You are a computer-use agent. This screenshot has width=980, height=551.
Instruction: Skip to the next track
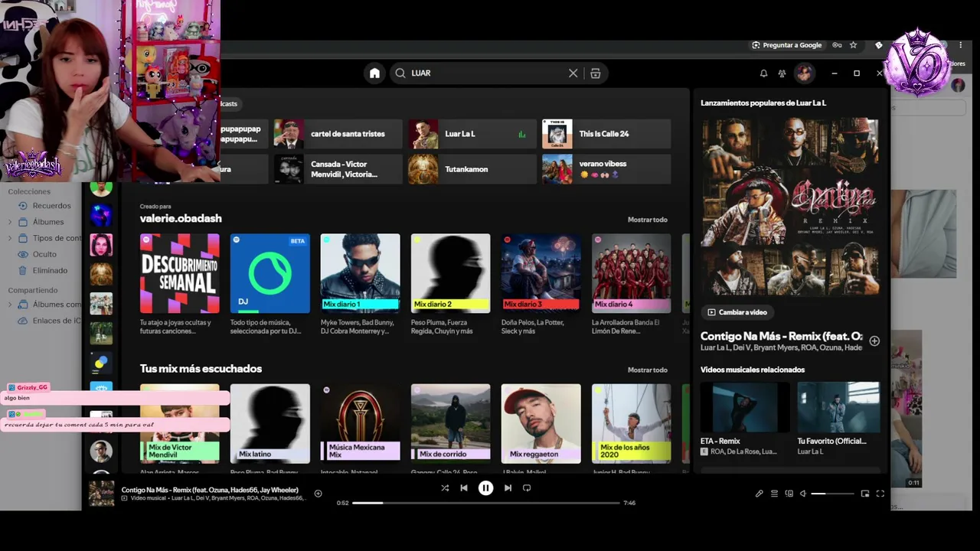pos(508,487)
